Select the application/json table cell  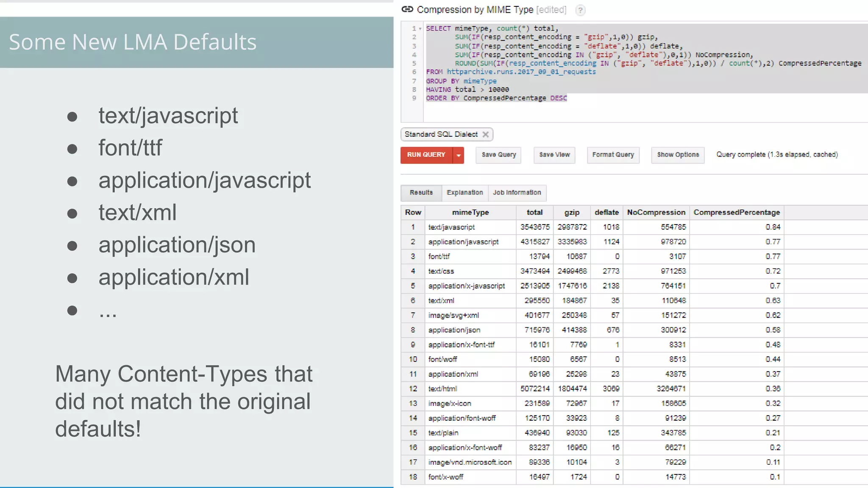coord(470,330)
